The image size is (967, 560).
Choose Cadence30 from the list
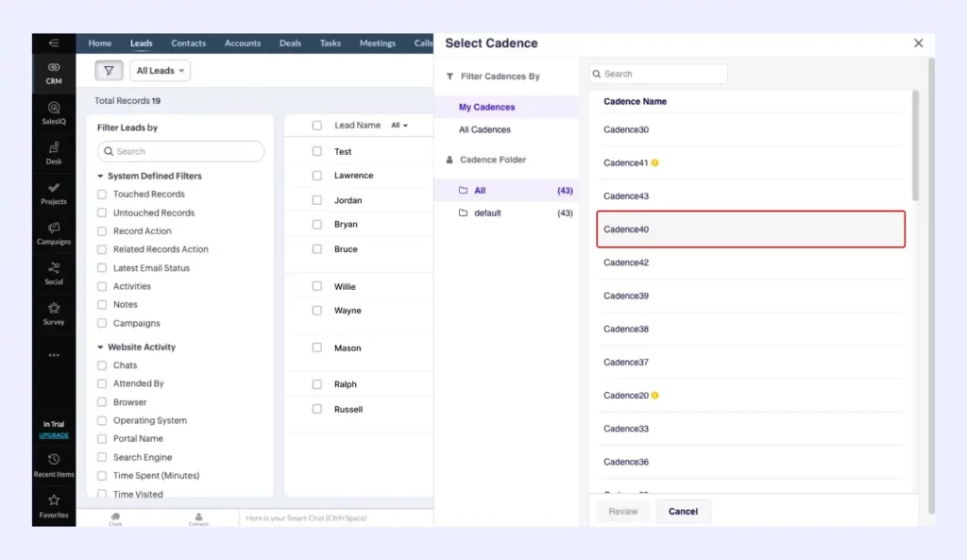point(751,129)
